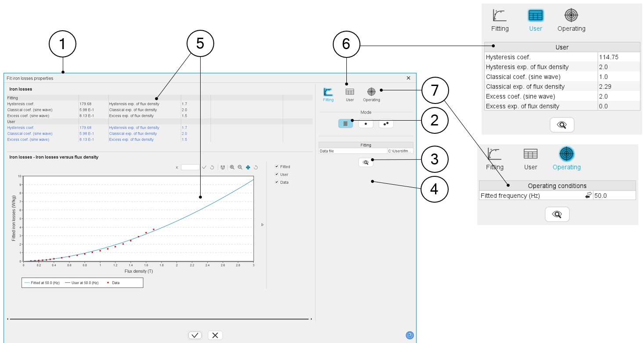Click the blue 179.68 User hysteresis value

point(86,128)
